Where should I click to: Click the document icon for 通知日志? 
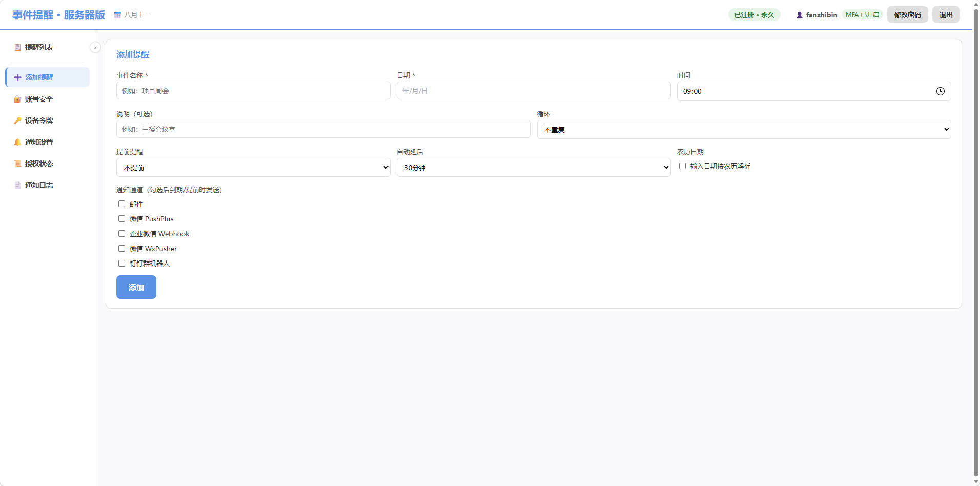[17, 185]
